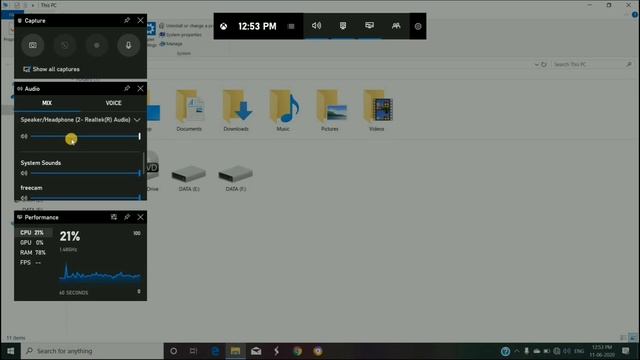Viewport: 640px width, 360px height.
Task: Adjust the freecam volume slider
Action: [86, 198]
